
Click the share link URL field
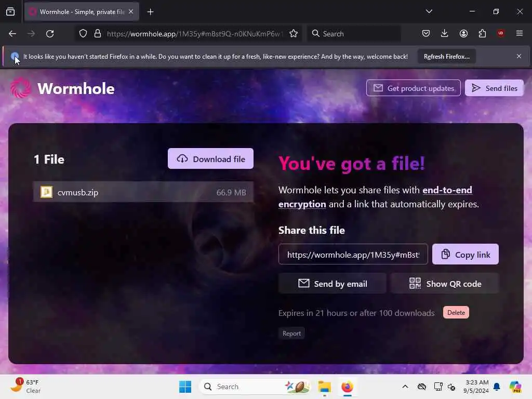[353, 255]
